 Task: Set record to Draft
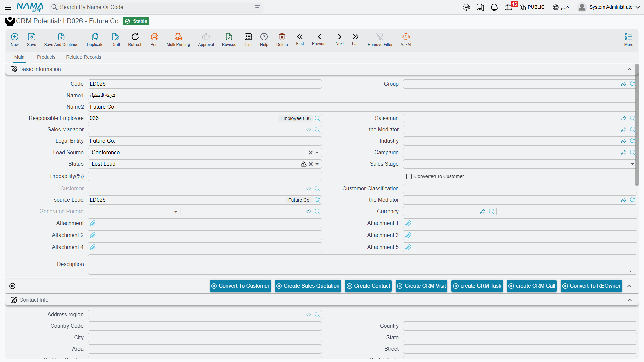coord(116,40)
